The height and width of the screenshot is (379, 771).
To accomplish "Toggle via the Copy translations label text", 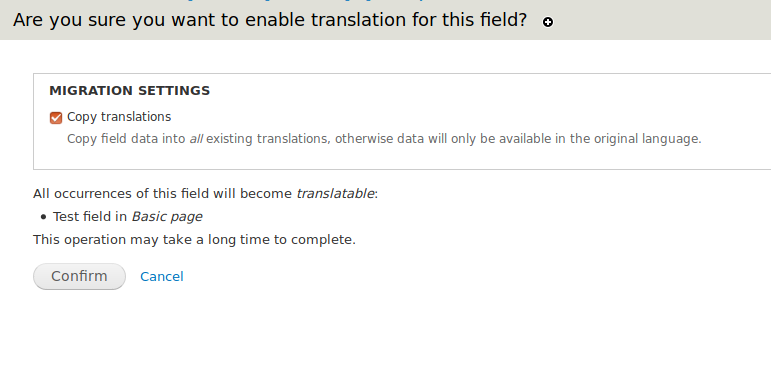I will (119, 117).
